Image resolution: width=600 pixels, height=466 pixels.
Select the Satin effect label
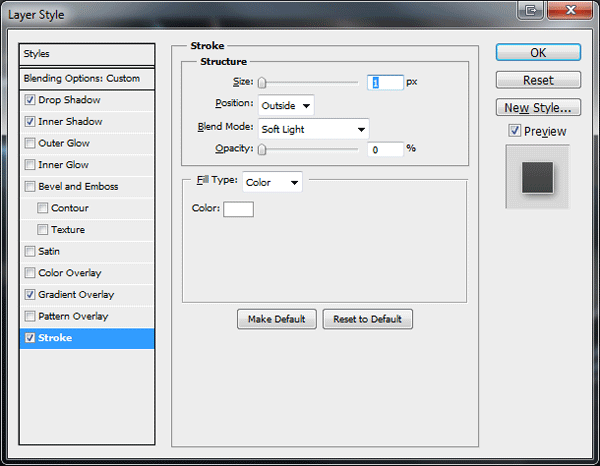click(49, 251)
